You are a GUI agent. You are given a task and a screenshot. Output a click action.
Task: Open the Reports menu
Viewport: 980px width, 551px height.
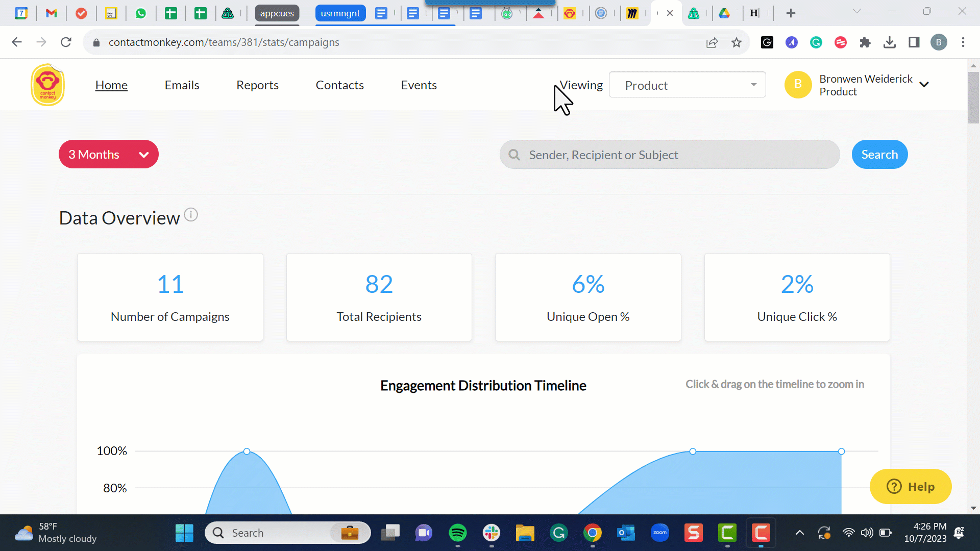click(x=257, y=85)
